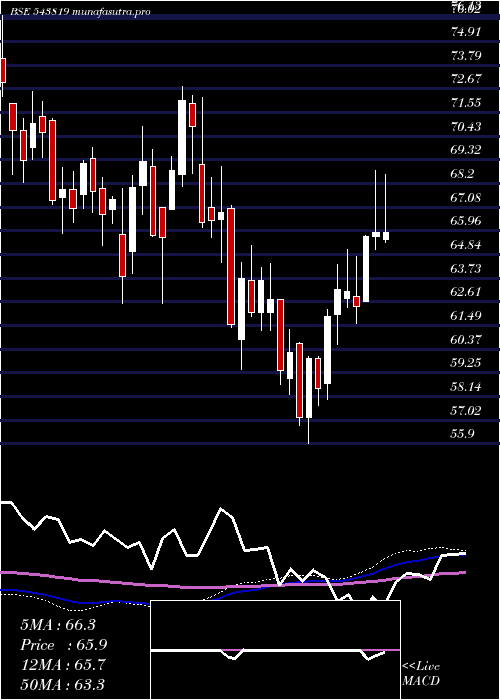Select the 73.79 price axis label
This screenshot has height=700, width=500.
[466, 56]
